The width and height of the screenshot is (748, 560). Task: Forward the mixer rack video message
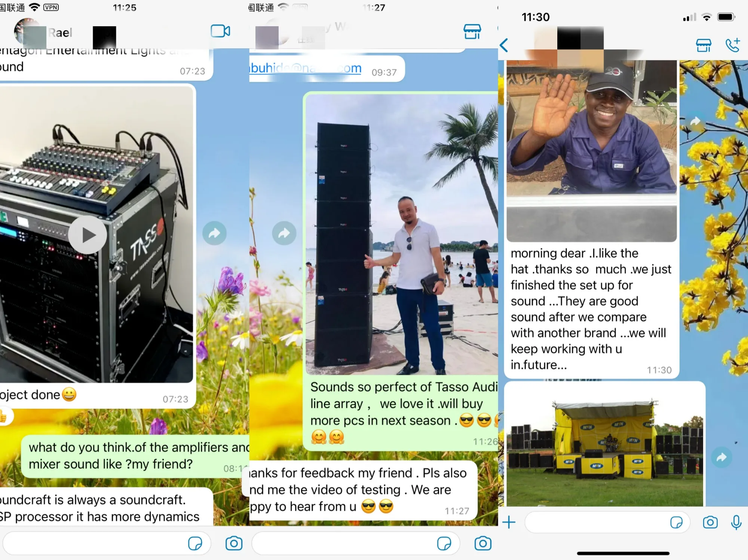coord(214,233)
